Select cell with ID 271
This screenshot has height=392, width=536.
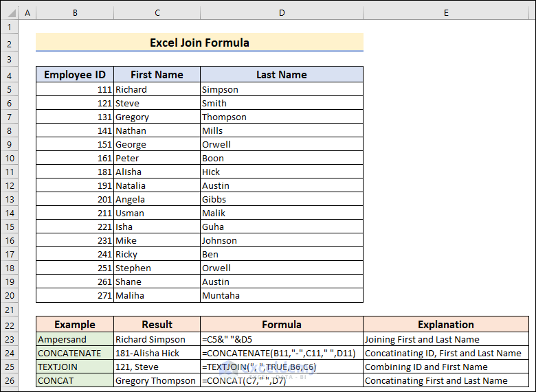[75, 295]
